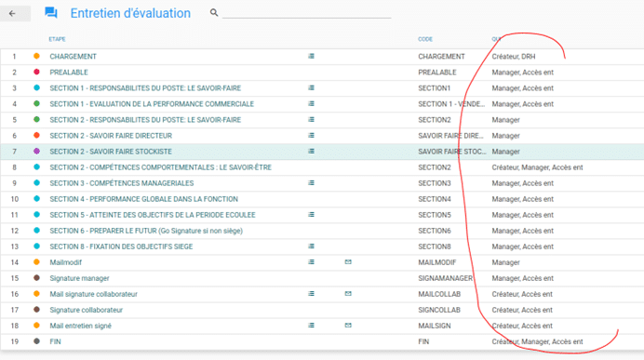Click code cell SECTION6
Screen dimensions: 644x360
[x=435, y=231]
